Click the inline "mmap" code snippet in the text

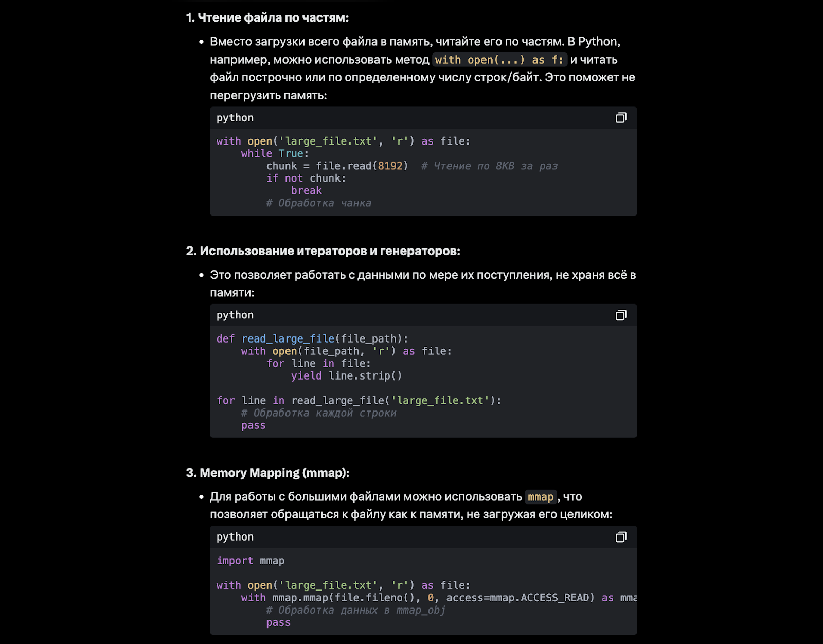541,497
